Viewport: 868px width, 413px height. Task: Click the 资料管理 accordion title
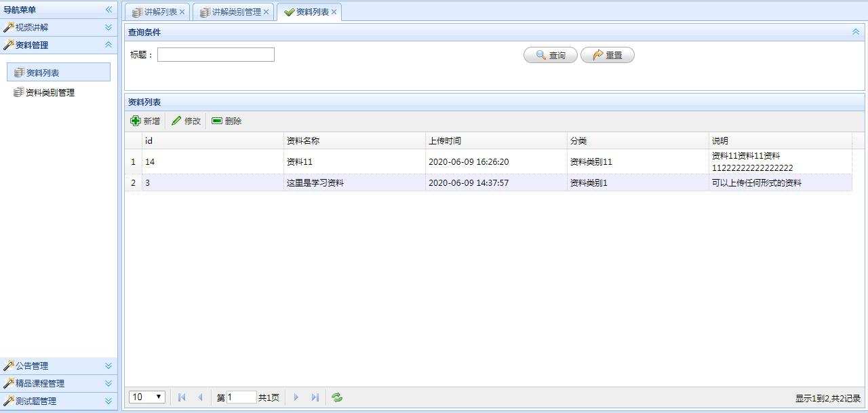point(32,45)
